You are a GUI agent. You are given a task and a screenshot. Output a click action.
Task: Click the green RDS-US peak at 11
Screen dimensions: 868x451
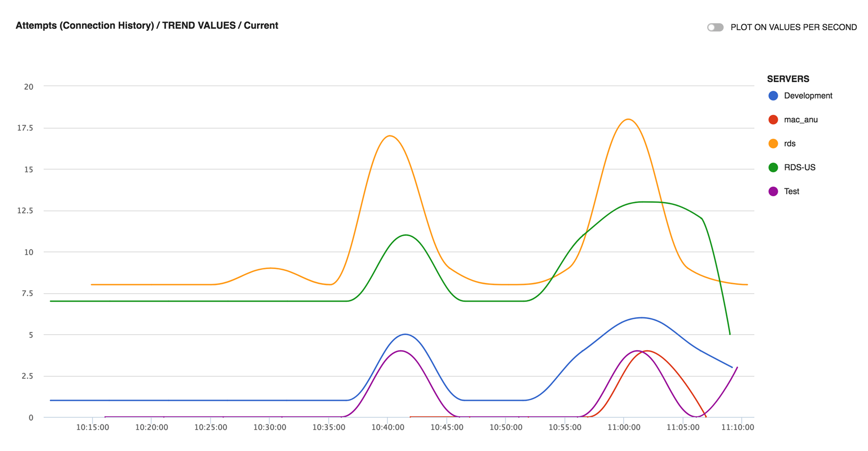(406, 235)
